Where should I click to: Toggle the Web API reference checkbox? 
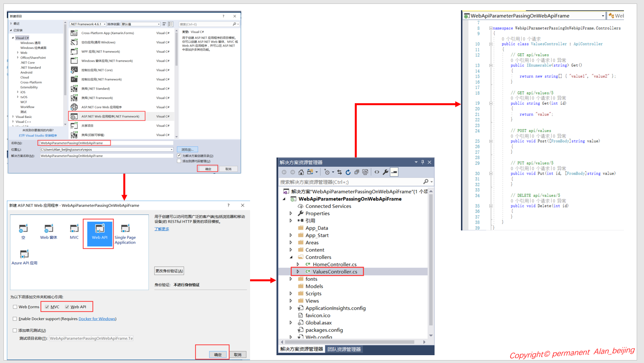67,307
